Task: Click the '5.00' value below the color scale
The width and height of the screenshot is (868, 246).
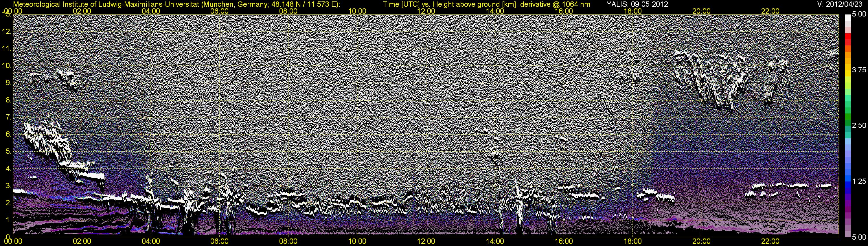Action: click(x=859, y=237)
